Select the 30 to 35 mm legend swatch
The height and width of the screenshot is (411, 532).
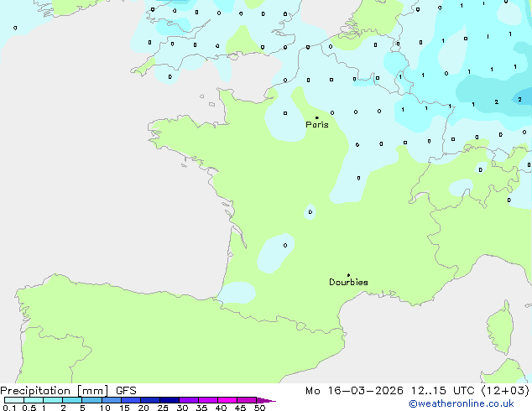tap(188, 400)
